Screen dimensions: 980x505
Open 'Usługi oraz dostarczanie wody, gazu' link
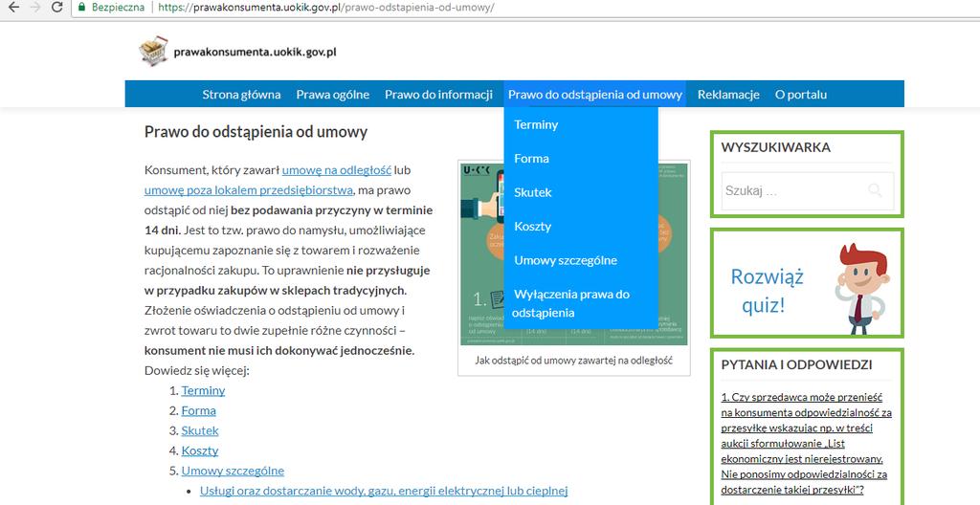[x=384, y=491]
